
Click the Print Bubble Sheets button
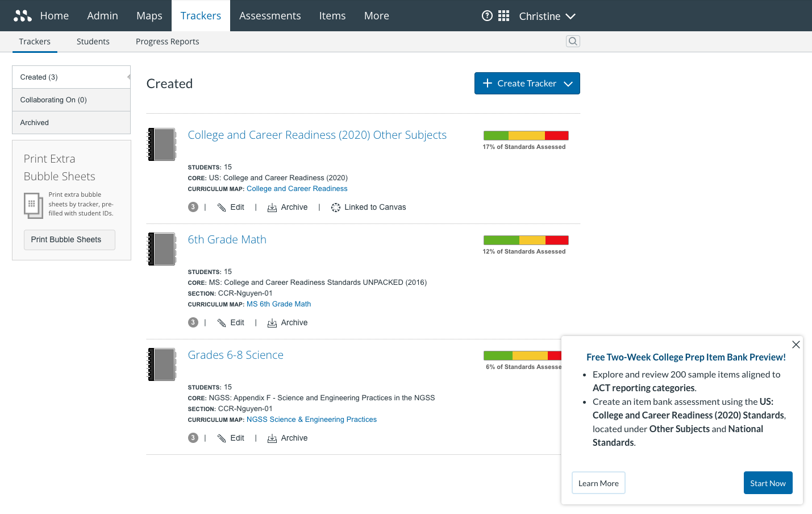click(x=69, y=240)
